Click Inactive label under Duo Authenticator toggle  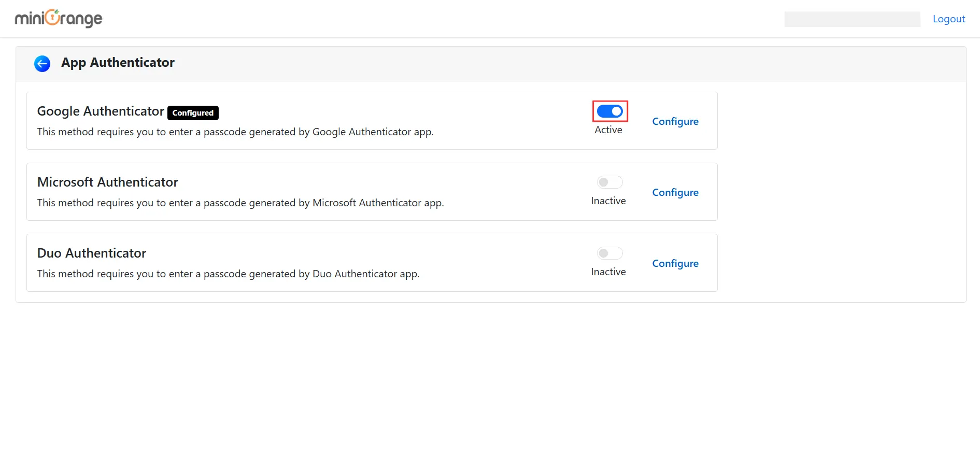[608, 272]
